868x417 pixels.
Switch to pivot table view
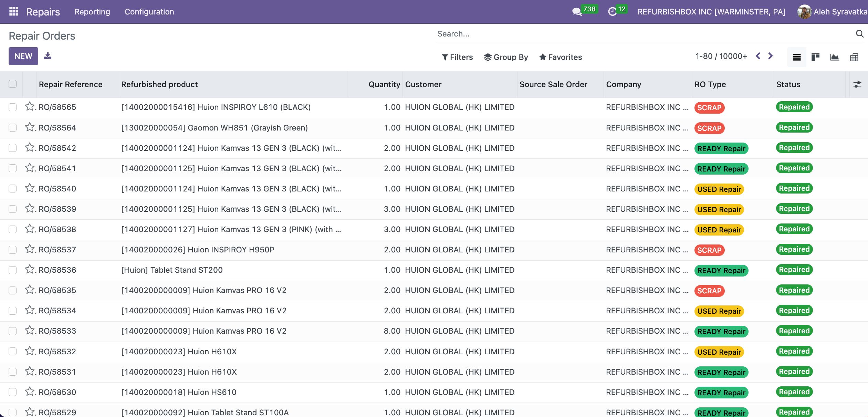coord(854,57)
